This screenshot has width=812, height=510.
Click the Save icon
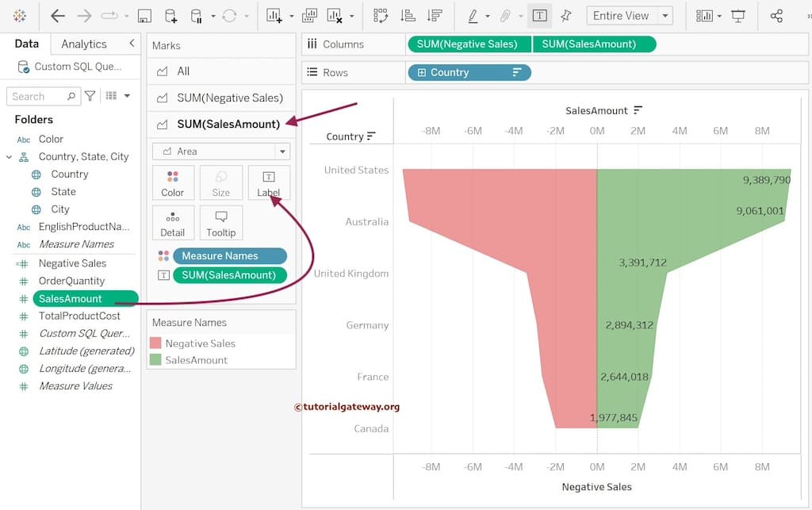click(x=144, y=14)
